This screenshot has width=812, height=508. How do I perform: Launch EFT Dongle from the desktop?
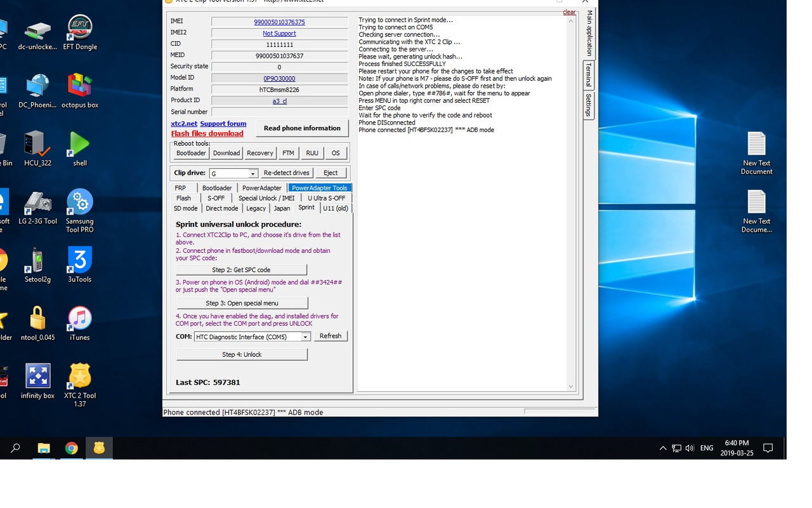[x=80, y=33]
